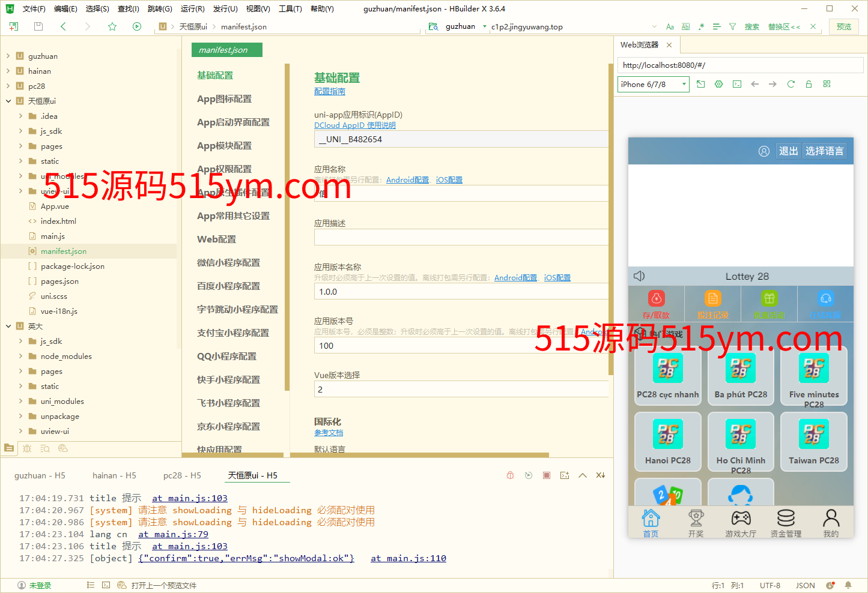Open the iPhone 6/7/8 device dropdown

pyautogui.click(x=653, y=84)
